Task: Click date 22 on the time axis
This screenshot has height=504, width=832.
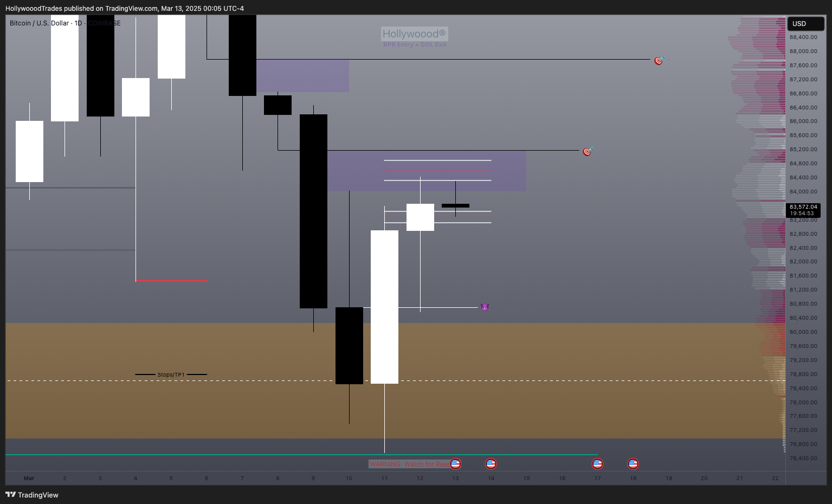Action: [775, 478]
